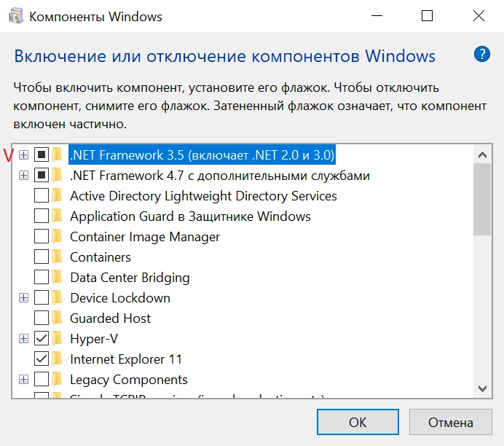504x446 pixels.
Task: Expand .NET Framework 4.7 tree node
Action: click(x=23, y=175)
